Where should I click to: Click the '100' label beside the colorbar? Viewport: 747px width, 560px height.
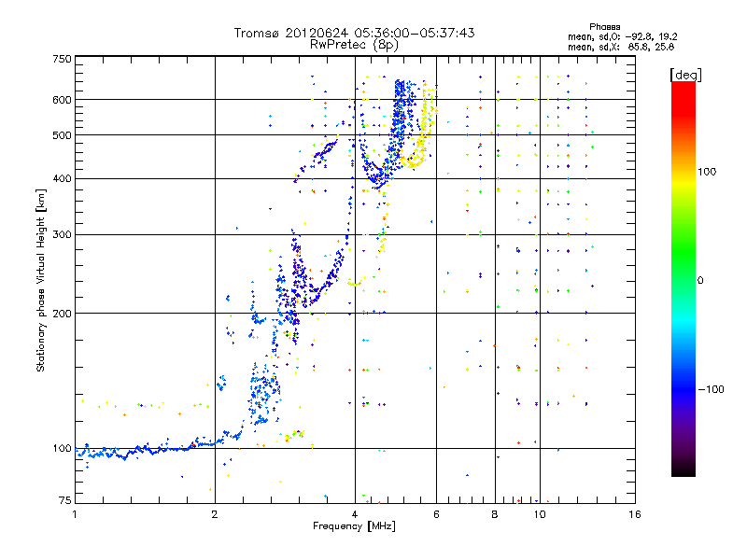(707, 172)
